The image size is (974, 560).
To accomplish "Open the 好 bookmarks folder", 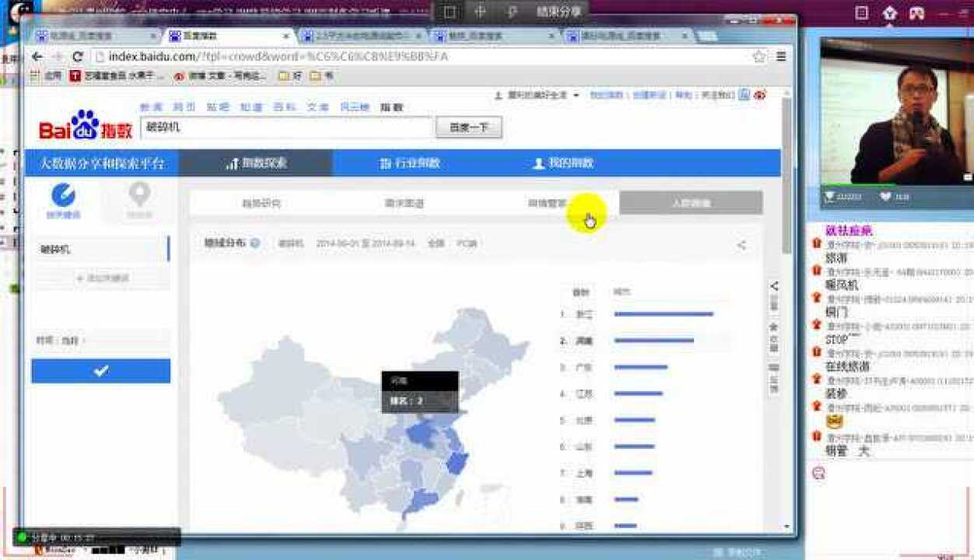I will tap(290, 76).
